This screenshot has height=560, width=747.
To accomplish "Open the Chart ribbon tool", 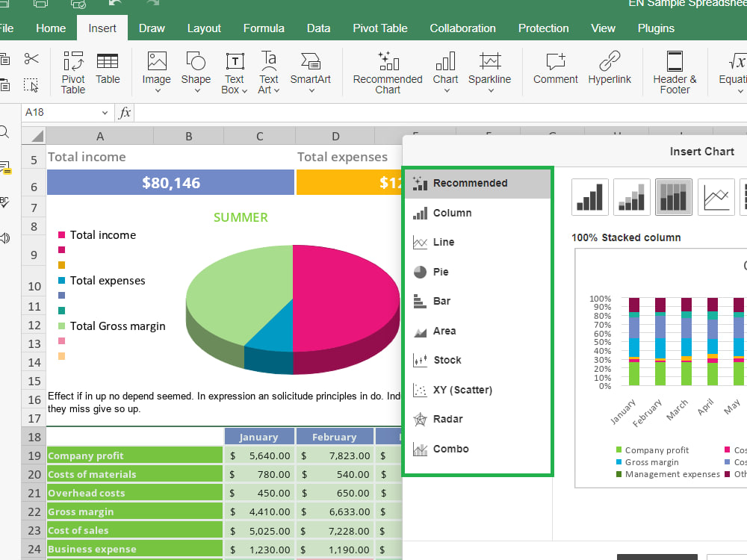I will click(x=445, y=68).
